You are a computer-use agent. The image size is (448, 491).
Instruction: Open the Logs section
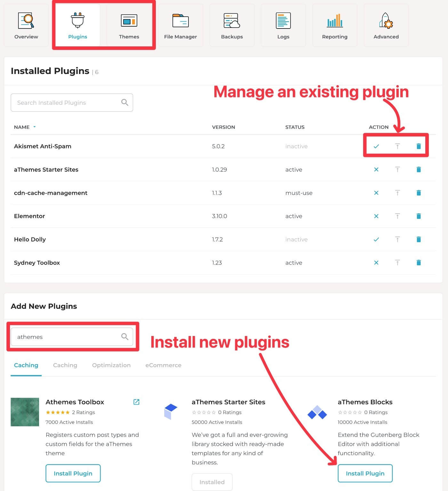283,26
